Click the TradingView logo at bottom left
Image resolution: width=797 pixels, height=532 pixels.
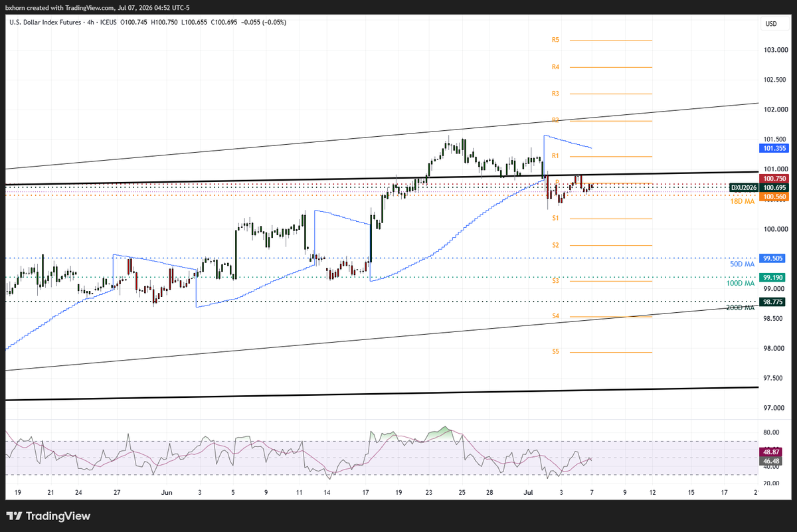(48, 516)
